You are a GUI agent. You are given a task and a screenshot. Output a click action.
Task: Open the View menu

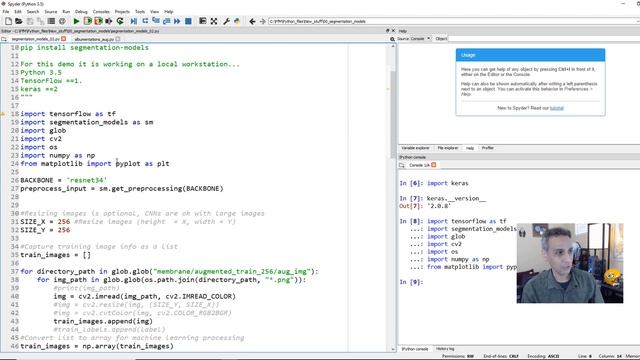(155, 11)
